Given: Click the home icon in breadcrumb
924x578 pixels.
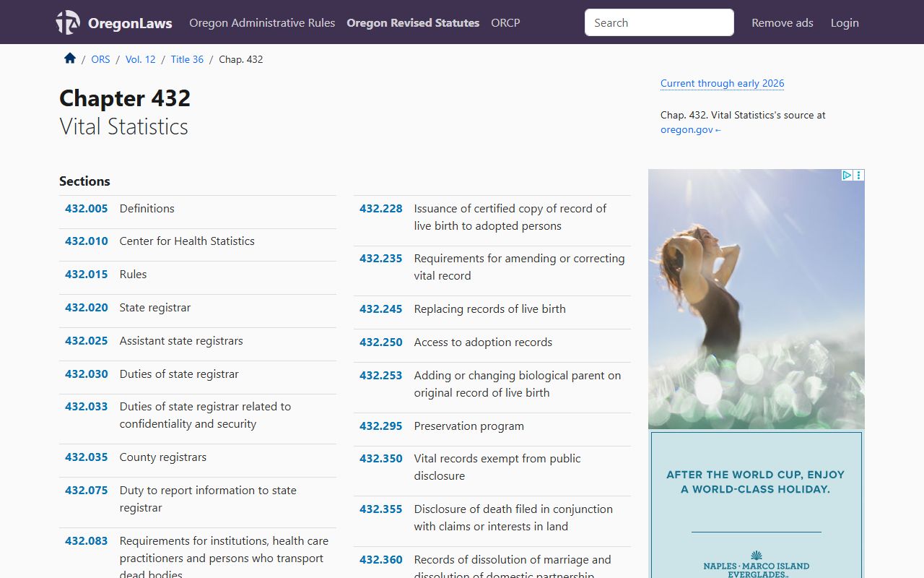Looking at the screenshot, I should 70,59.
